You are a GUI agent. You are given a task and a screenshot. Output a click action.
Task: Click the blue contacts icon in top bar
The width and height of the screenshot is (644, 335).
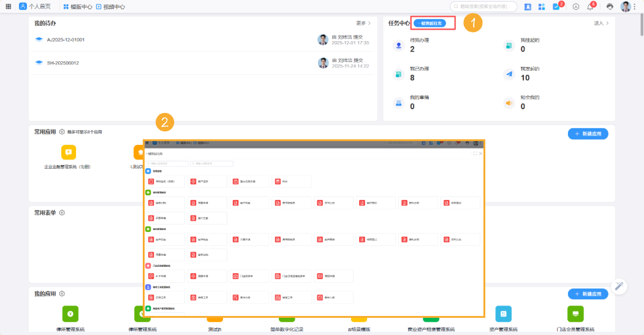528,7
